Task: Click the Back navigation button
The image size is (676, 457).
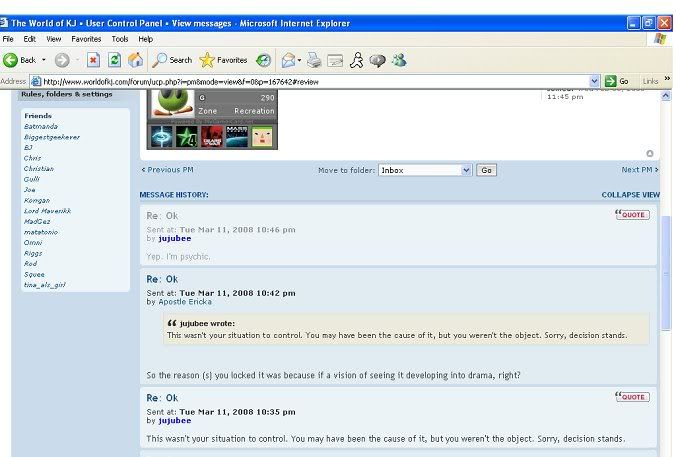Action: 19,60
